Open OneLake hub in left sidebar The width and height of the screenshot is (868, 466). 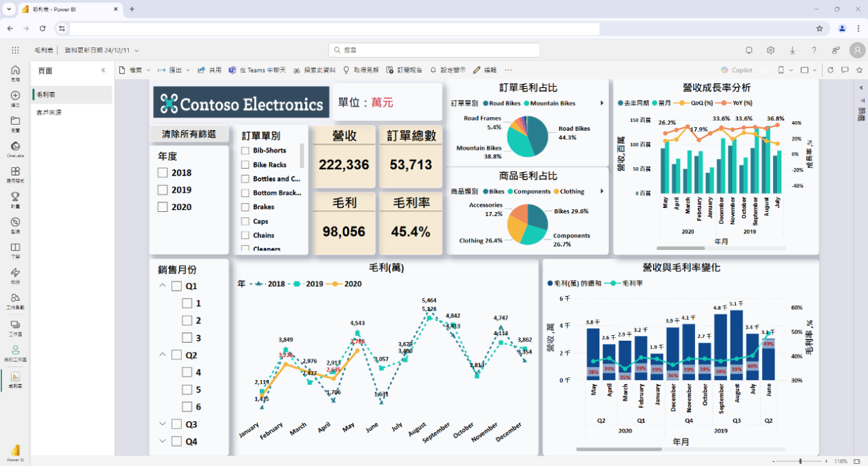click(15, 149)
